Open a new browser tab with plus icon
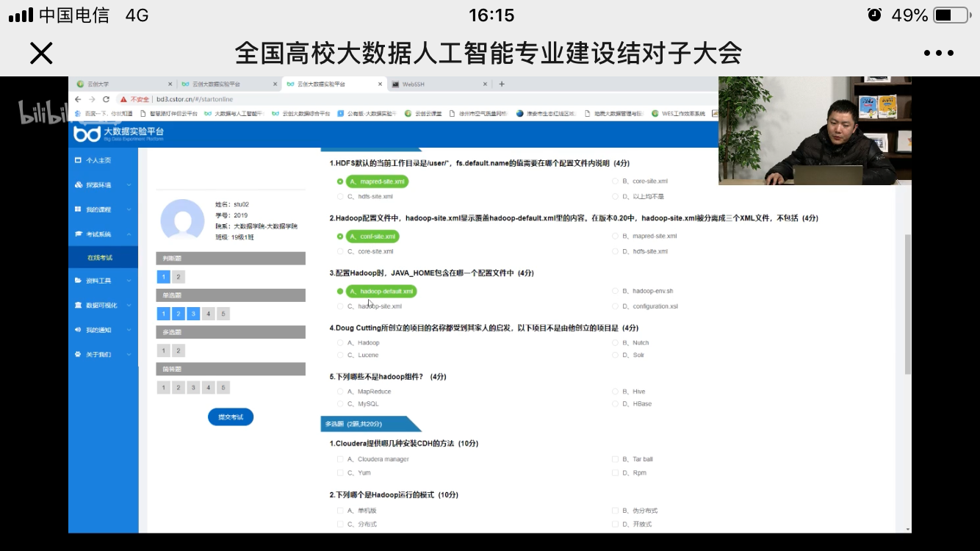The height and width of the screenshot is (551, 980). tap(502, 84)
